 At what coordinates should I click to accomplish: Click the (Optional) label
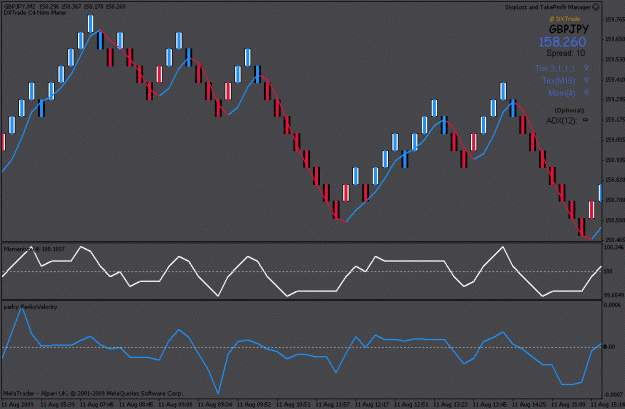(569, 110)
